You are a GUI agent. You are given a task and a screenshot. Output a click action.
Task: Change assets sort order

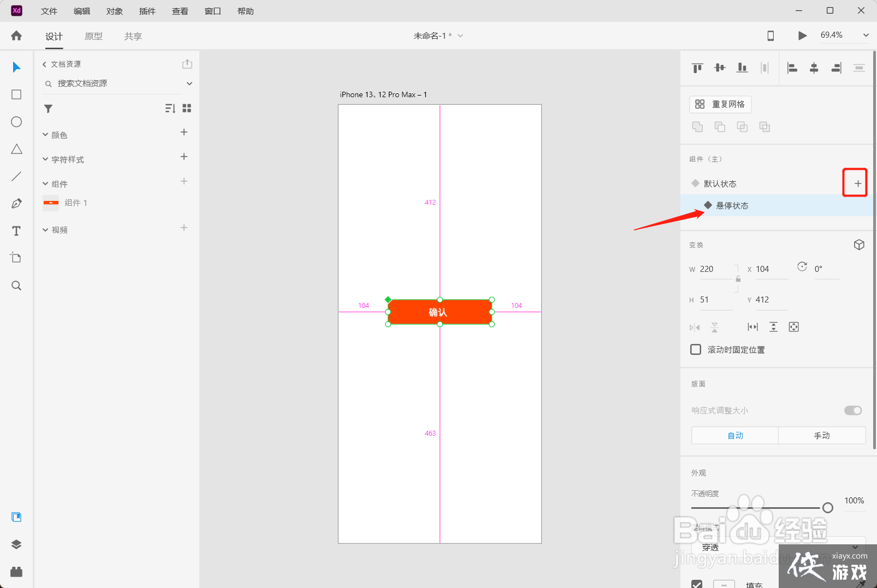click(170, 109)
